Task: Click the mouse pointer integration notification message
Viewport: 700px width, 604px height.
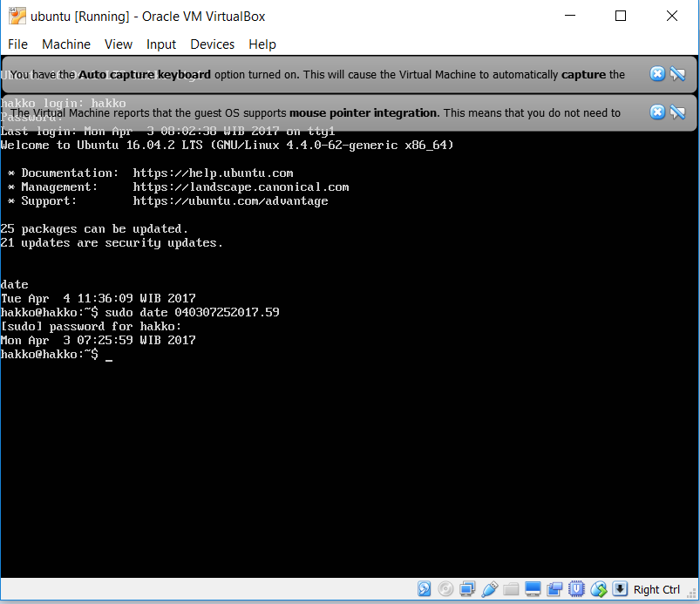Action: (316, 112)
